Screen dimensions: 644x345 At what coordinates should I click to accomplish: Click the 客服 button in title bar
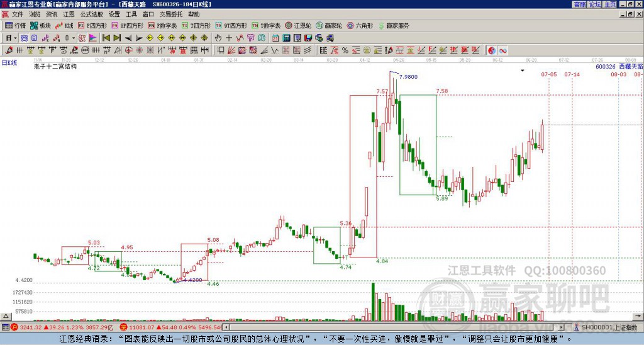579,4
